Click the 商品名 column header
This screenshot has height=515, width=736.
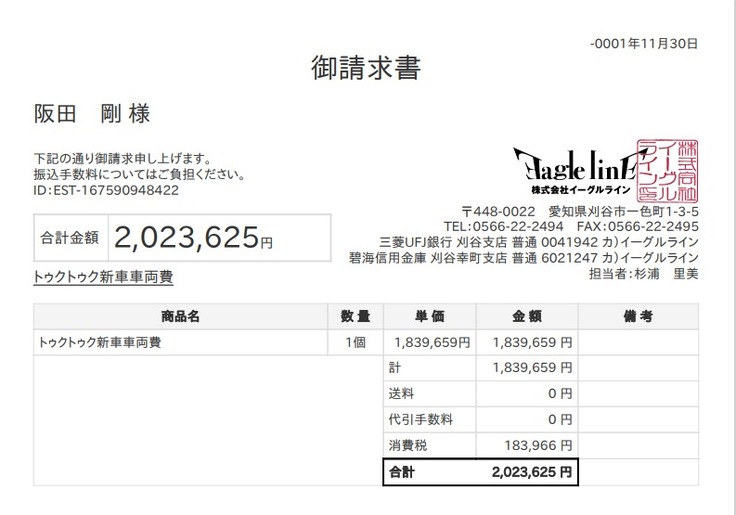180,317
